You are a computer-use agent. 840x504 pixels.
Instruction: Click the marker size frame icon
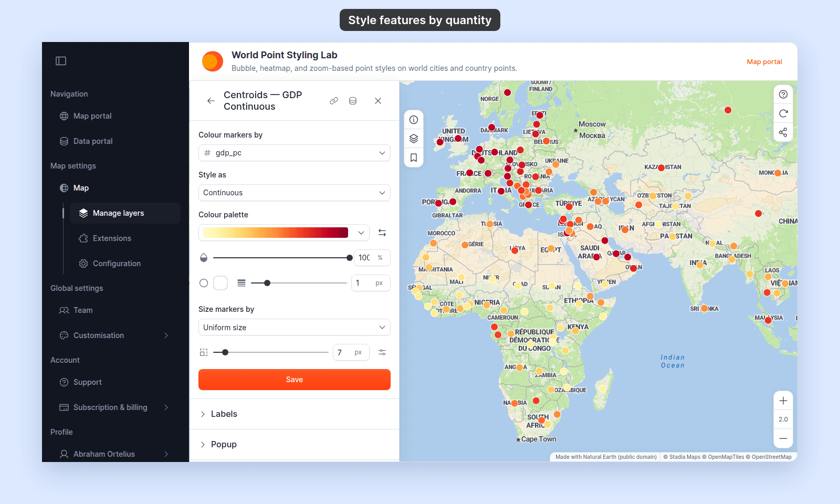[204, 352]
